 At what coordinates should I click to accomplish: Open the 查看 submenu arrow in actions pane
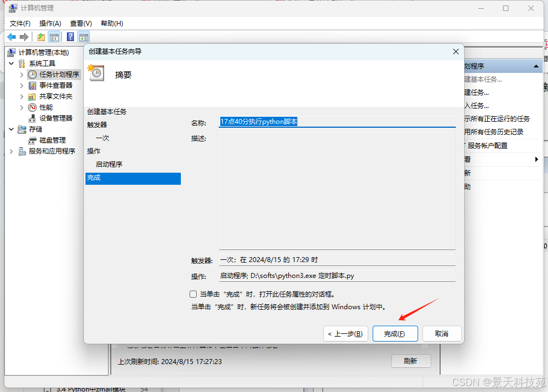[536, 160]
